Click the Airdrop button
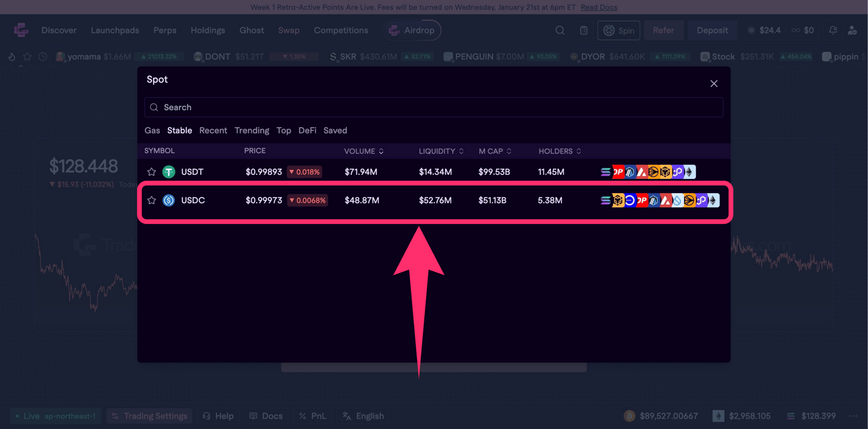This screenshot has height=429, width=868. pos(412,30)
